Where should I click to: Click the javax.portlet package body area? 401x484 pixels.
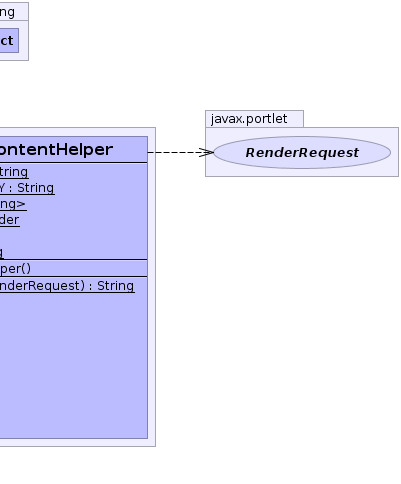point(302,173)
